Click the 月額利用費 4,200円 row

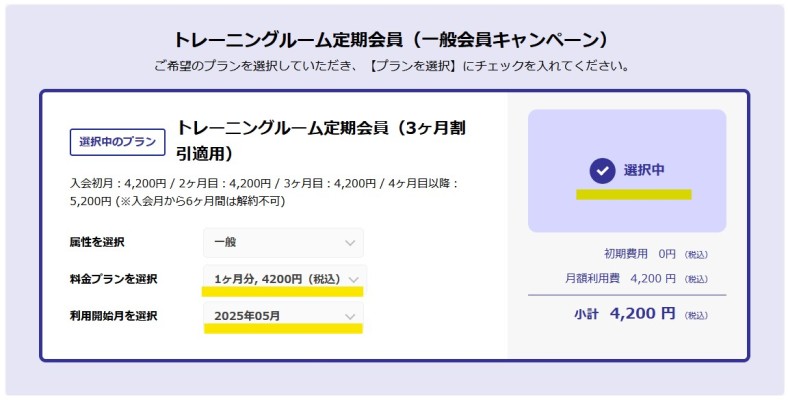point(635,279)
